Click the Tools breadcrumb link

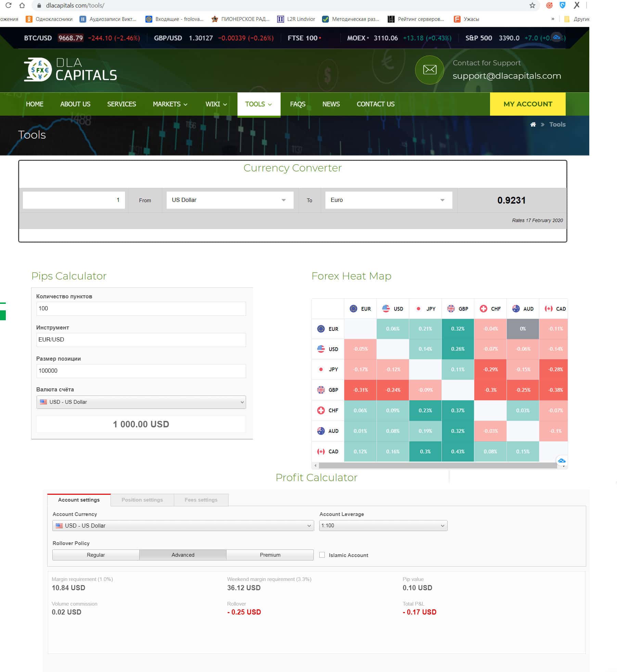pyautogui.click(x=557, y=125)
